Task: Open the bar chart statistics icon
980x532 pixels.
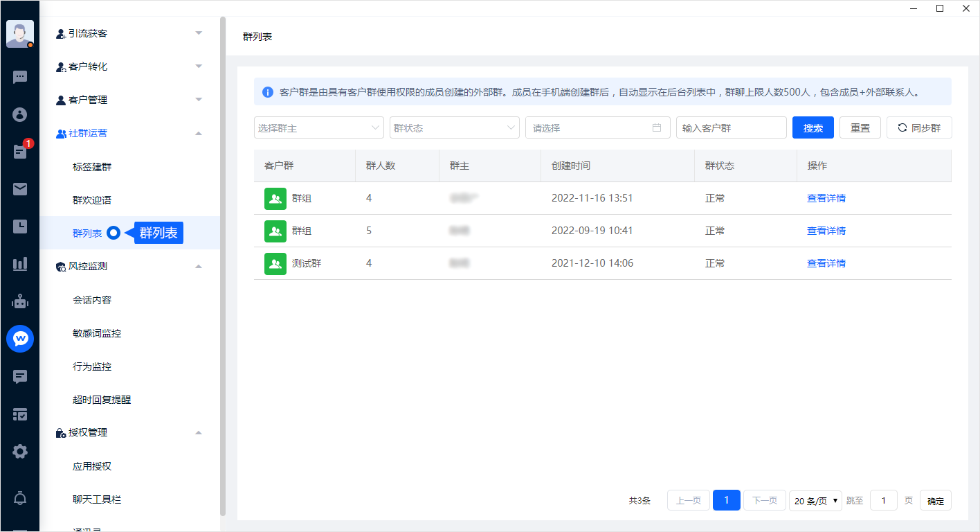Action: coord(20,264)
